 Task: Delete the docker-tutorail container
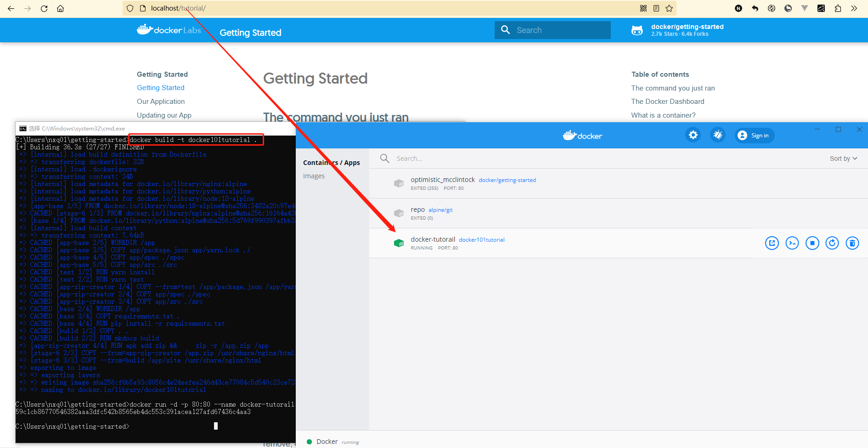(x=852, y=243)
